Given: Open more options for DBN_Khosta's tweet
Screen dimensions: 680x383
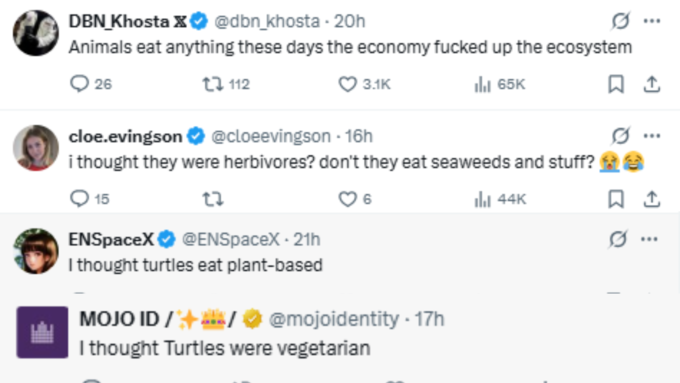Looking at the screenshot, I should (x=652, y=21).
